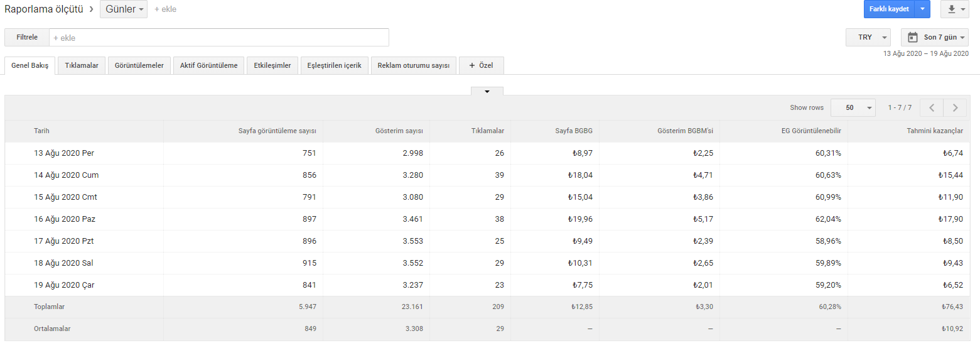Sort by Gösterim sayısı column header
The width and height of the screenshot is (980, 348).
[x=399, y=131]
